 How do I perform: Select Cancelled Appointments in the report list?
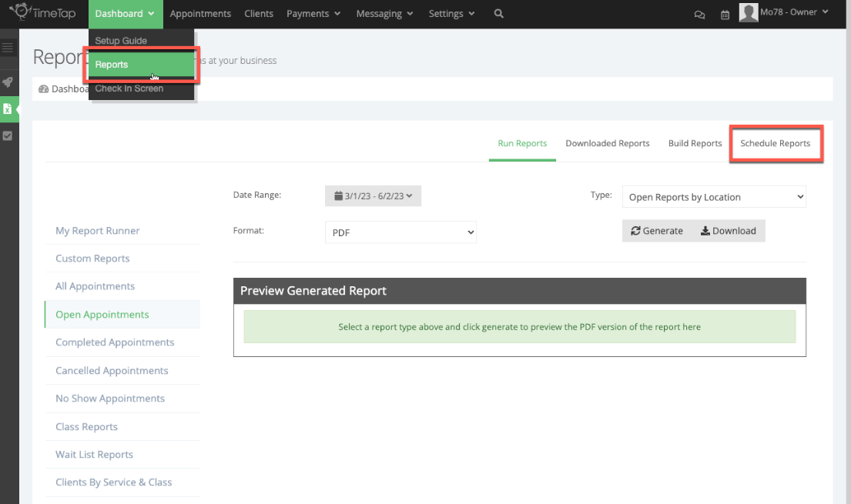point(112,370)
